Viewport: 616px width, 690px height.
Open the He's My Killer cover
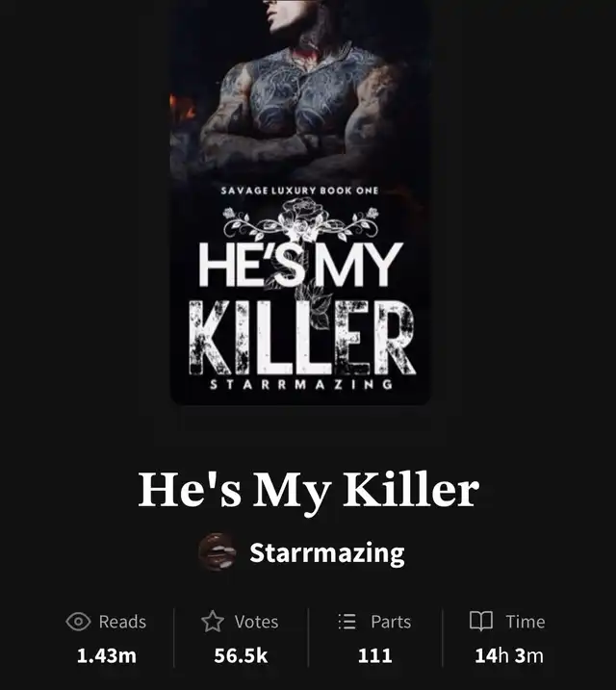300,202
